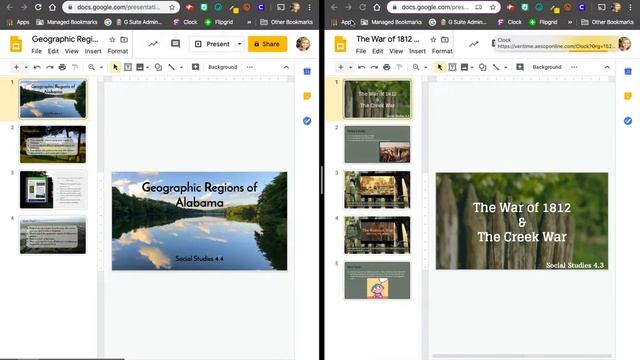This screenshot has height=360, width=640.
Task: Expand insert image dropdown in left window
Action: pyautogui.click(x=147, y=67)
